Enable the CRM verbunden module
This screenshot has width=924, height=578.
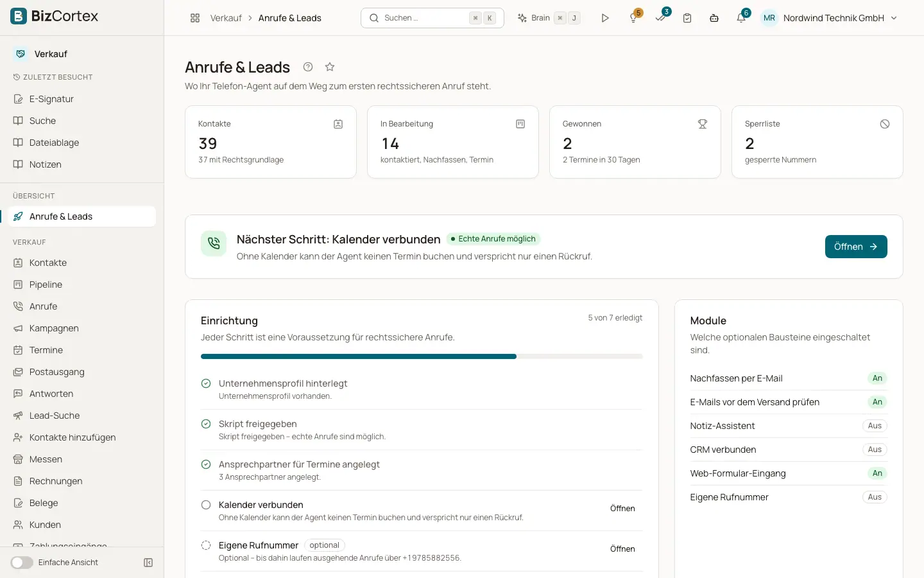875,450
